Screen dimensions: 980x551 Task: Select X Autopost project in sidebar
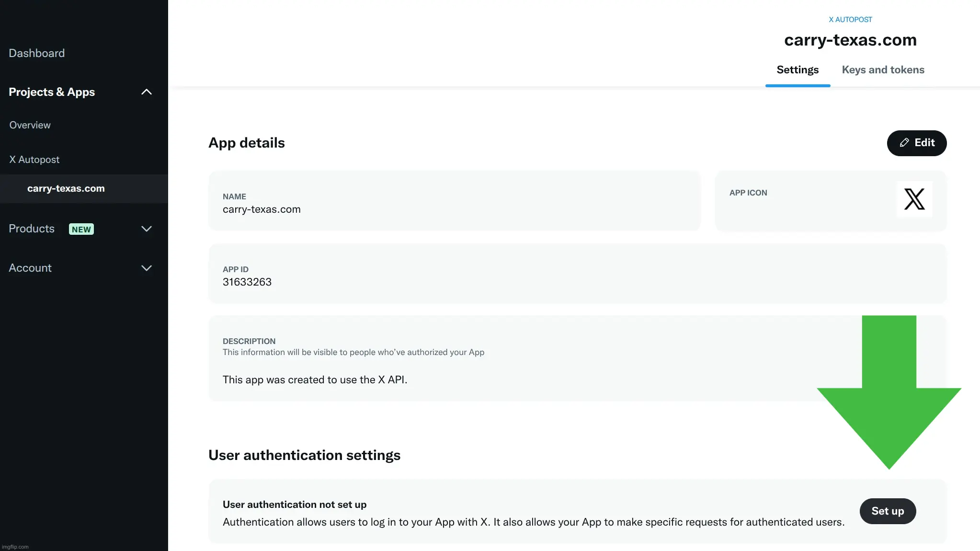point(34,160)
